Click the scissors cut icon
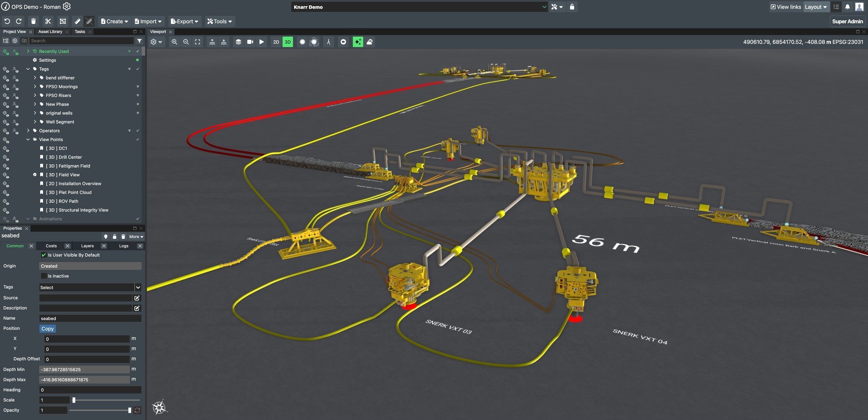This screenshot has height=420, width=868. pos(48,21)
